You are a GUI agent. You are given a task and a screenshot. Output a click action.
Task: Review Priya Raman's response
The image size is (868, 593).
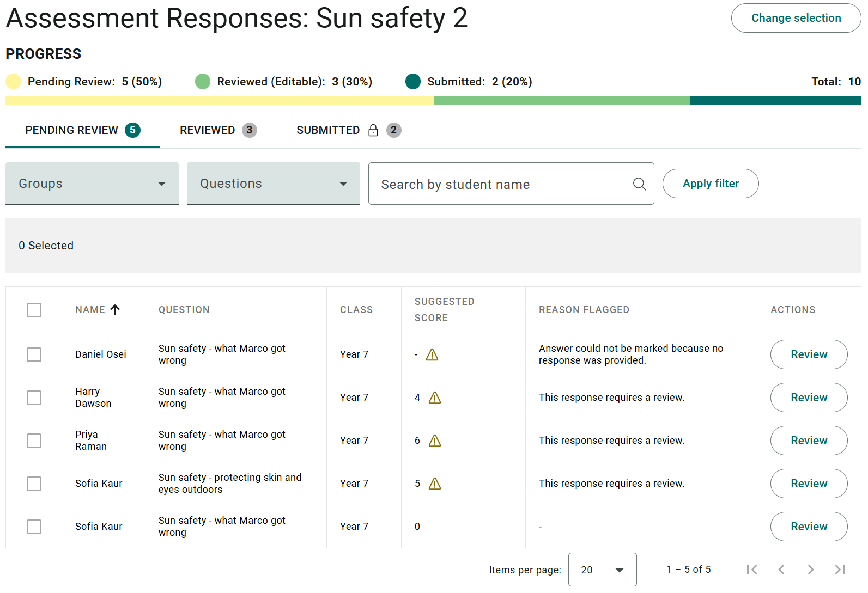tap(809, 441)
